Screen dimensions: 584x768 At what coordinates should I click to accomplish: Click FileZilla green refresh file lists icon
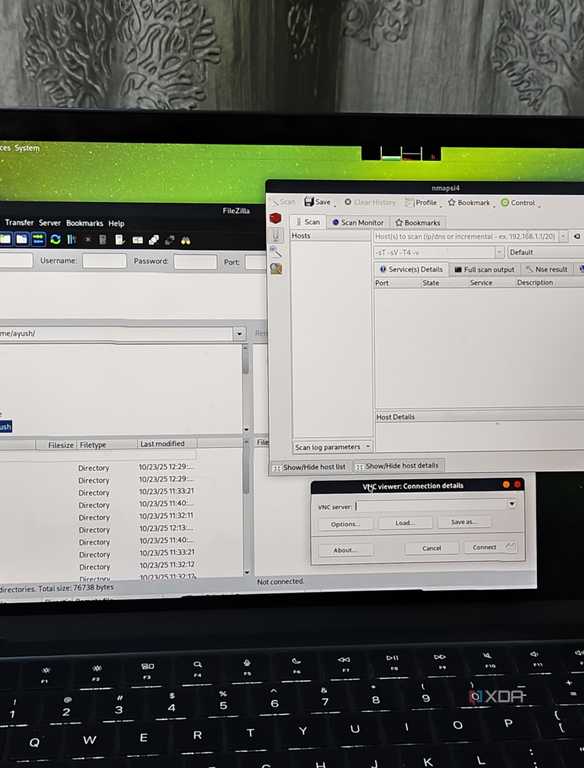click(x=55, y=239)
